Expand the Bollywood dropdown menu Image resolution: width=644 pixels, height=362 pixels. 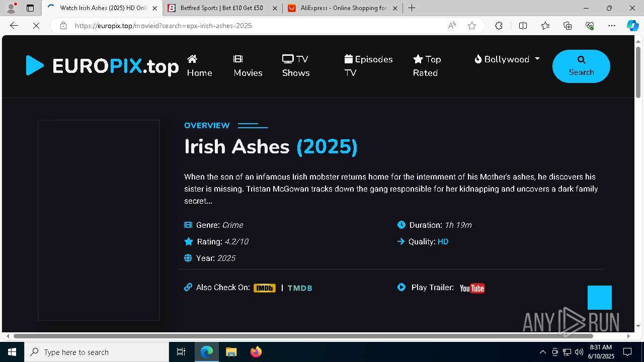point(507,59)
